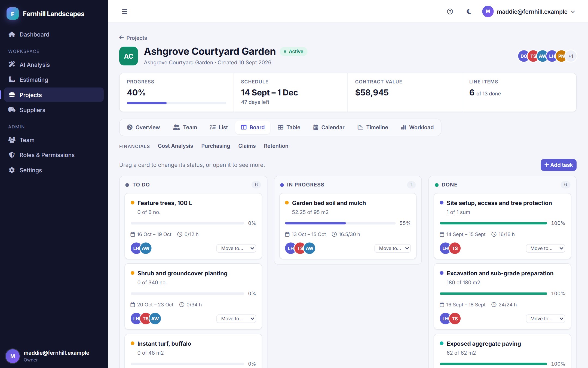The height and width of the screenshot is (368, 588).
Task: Click AW avatar on Feature trees card
Action: [146, 248]
